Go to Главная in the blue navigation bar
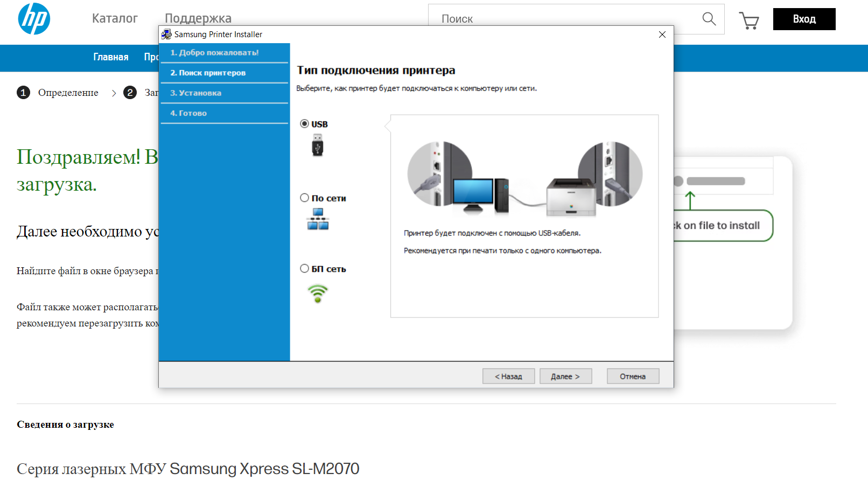The image size is (868, 501). [111, 57]
